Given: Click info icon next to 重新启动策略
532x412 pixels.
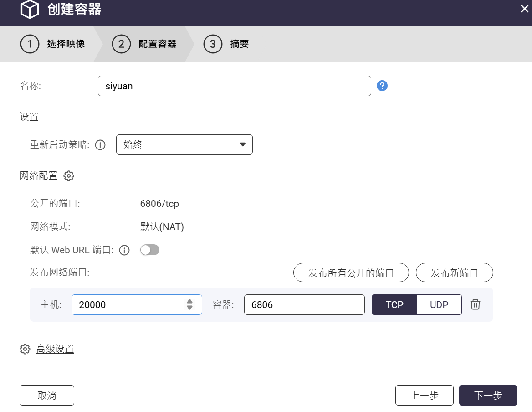Looking at the screenshot, I should click(100, 145).
